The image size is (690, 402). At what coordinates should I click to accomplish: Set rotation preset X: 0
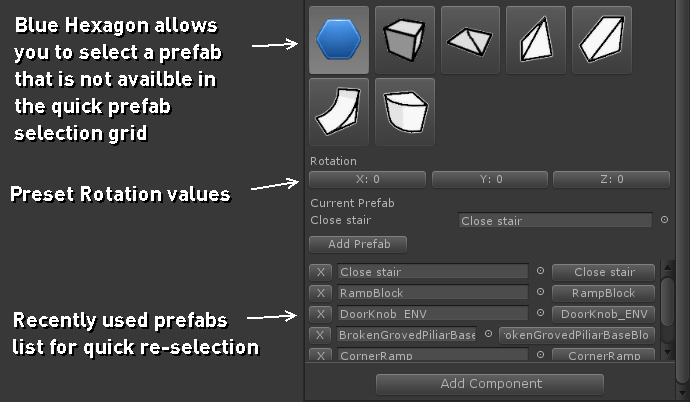pos(367,179)
